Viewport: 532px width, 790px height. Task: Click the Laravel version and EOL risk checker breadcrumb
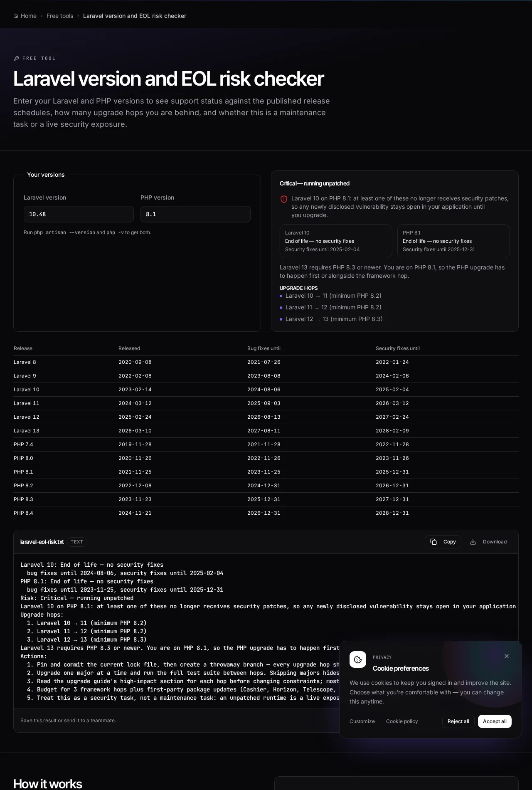[x=135, y=16]
